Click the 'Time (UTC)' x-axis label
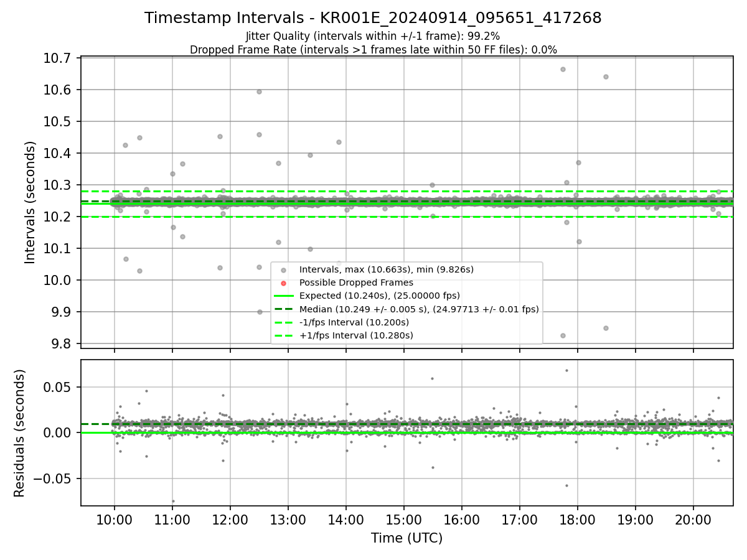Viewport: 747px width, 560px height. (x=406, y=538)
